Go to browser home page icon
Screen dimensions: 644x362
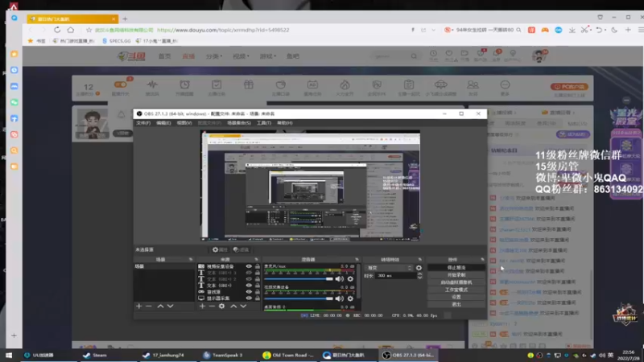pyautogui.click(x=71, y=30)
